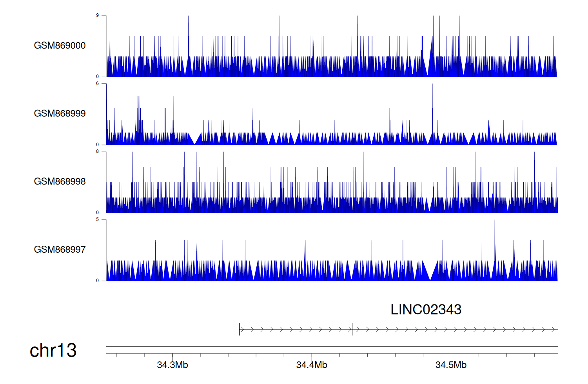Image resolution: width=588 pixels, height=384 pixels.
Task: Click the GSM868998 track name
Action: click(x=60, y=181)
